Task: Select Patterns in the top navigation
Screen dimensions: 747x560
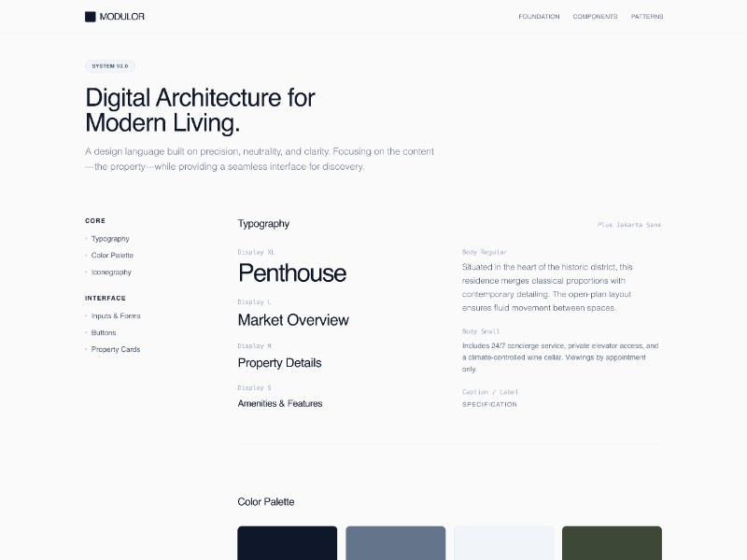Action: [x=647, y=17]
